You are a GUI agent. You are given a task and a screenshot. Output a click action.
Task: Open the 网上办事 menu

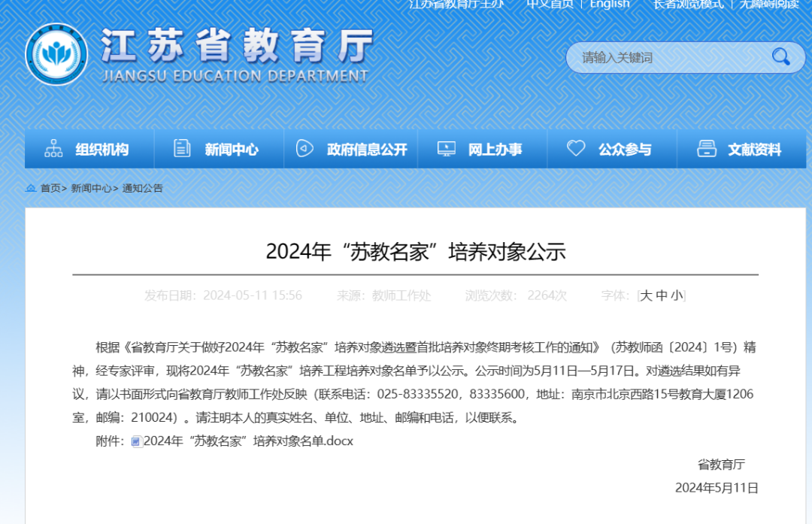coord(483,149)
